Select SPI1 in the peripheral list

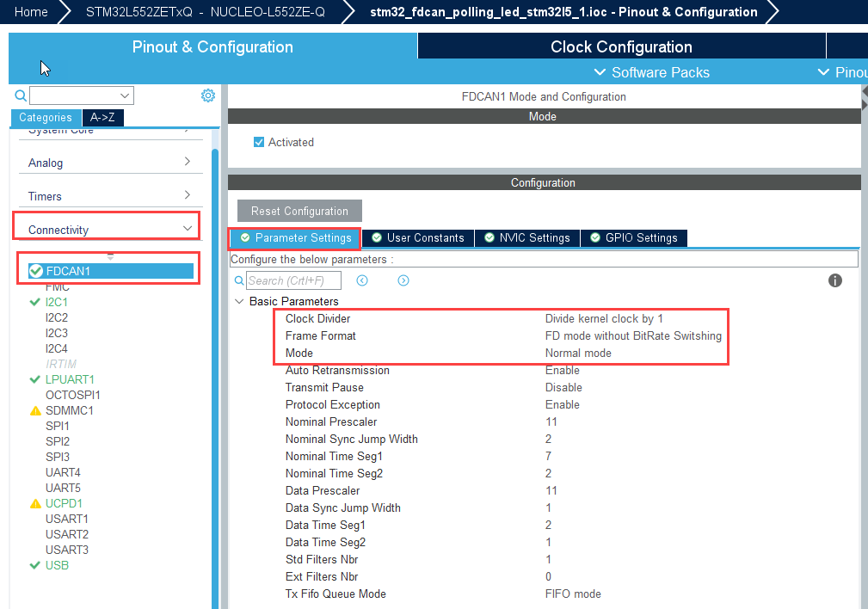point(58,427)
